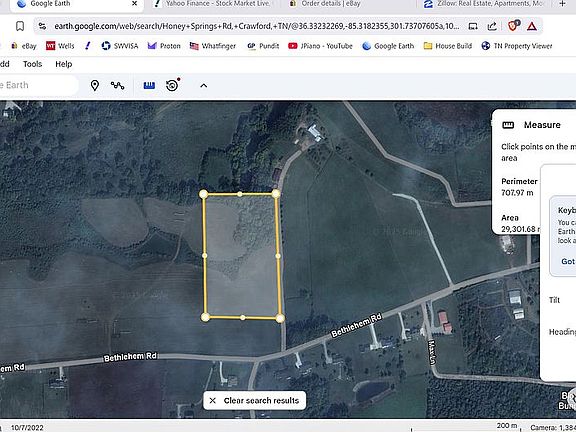Click the Brave rewards triangle icon

[x=532, y=26]
